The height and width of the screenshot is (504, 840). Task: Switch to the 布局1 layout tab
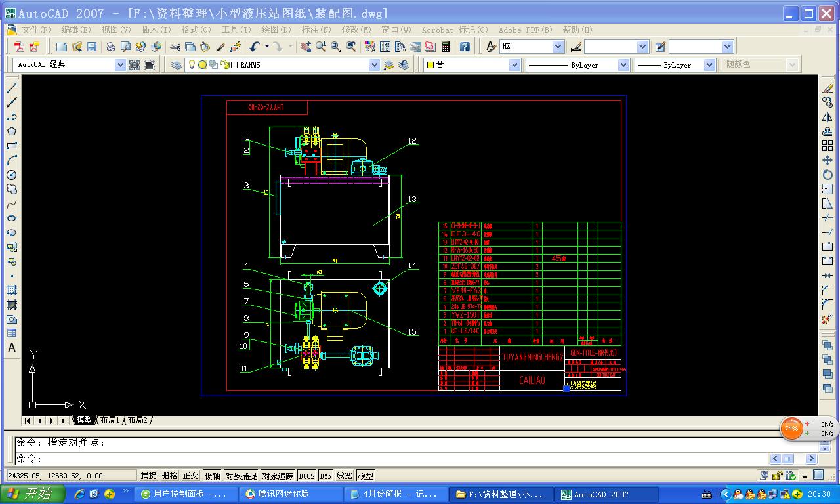[110, 420]
